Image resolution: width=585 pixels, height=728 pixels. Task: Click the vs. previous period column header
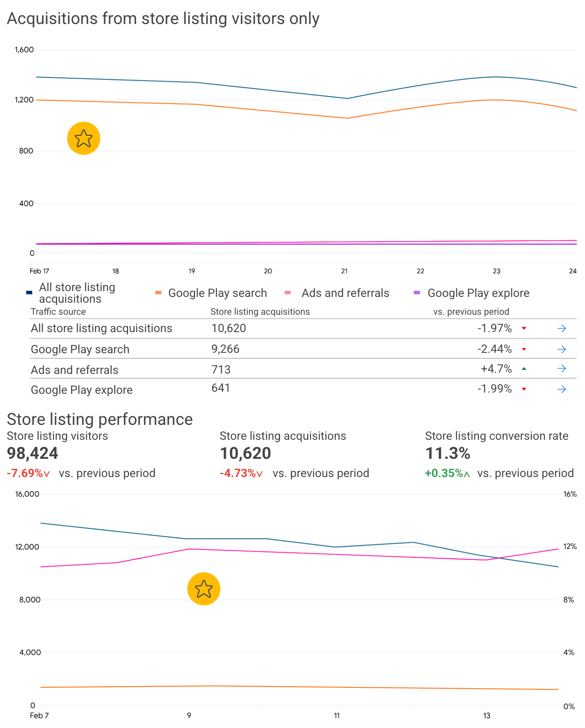(x=471, y=311)
